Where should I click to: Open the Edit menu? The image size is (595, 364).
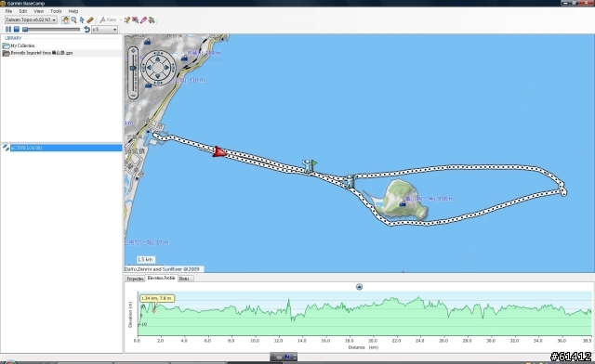23,11
